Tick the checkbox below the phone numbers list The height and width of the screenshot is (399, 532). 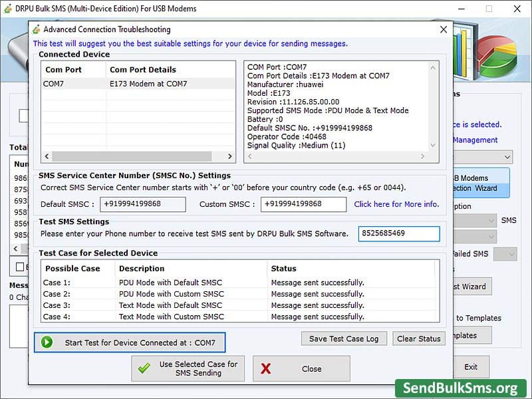(x=19, y=266)
